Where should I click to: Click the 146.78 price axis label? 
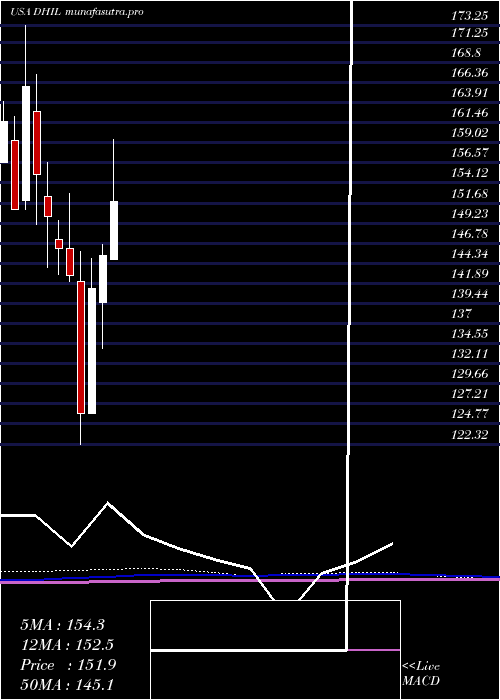tap(470, 233)
